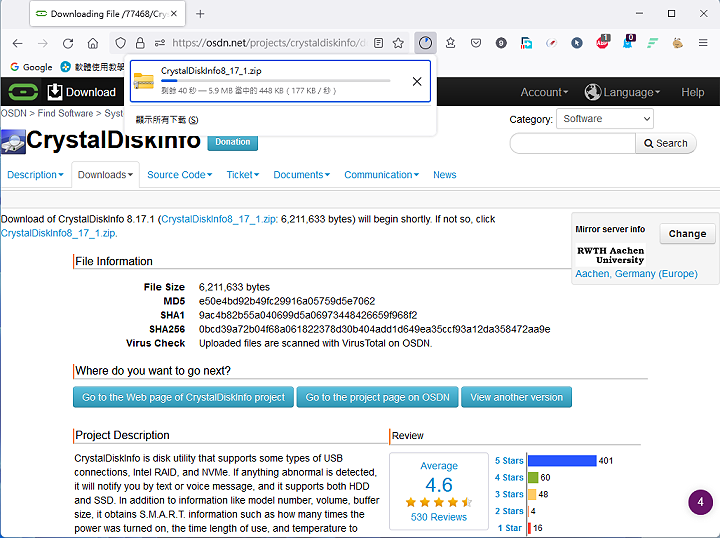Open the Aachen, Germany (Europe) link
Image resolution: width=726 pixels, height=542 pixels.
(x=636, y=274)
